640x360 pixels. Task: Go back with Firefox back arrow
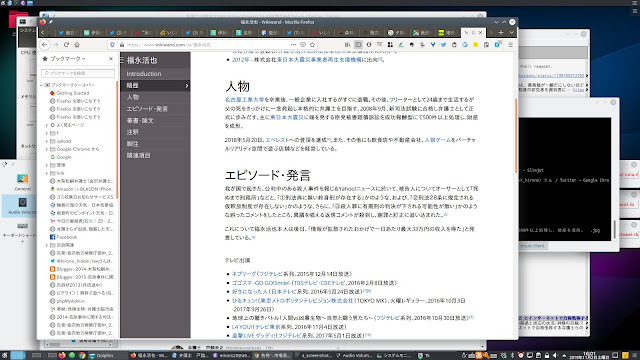pyautogui.click(x=45, y=45)
